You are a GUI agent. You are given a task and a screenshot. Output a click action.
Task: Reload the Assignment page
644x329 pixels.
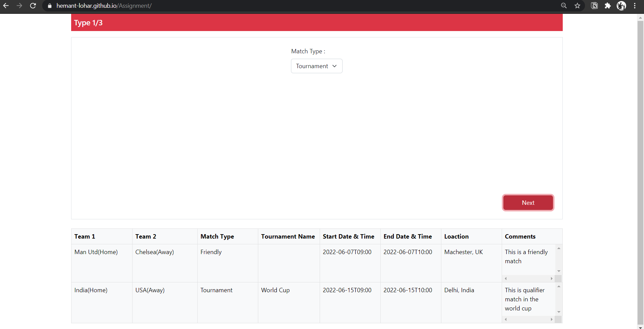[33, 6]
